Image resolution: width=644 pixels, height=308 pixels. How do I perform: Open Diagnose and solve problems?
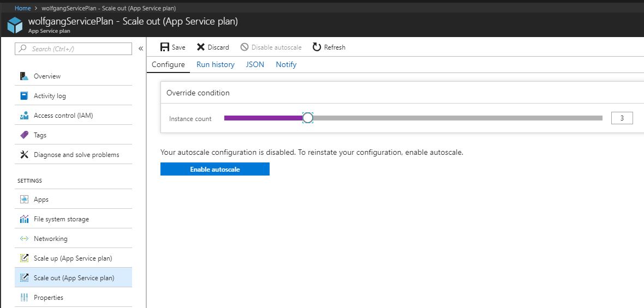(73, 155)
